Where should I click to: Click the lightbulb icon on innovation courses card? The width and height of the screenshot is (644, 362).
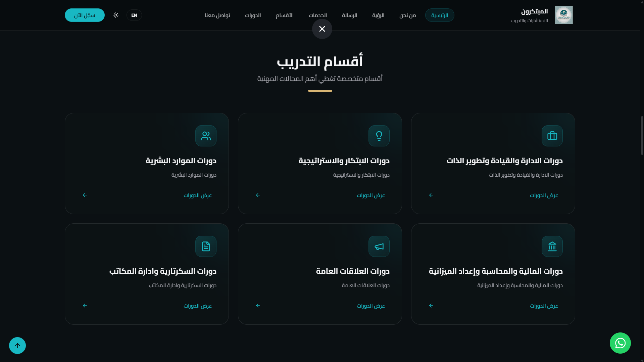(x=379, y=136)
